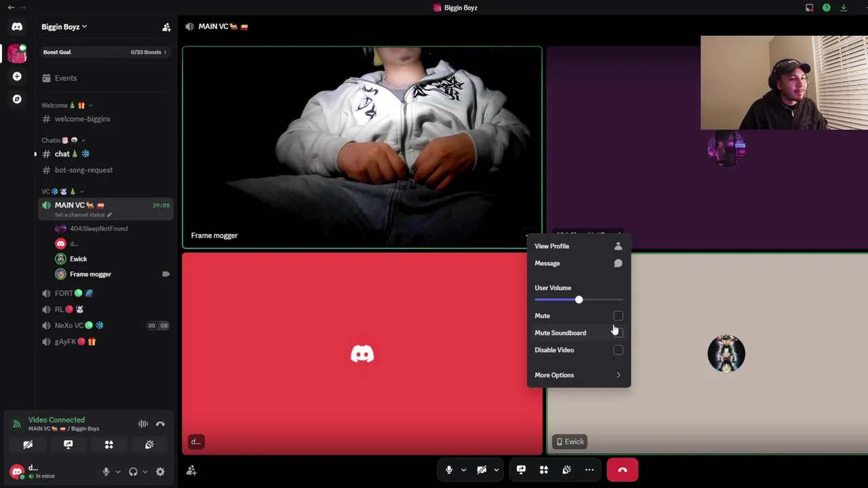868x488 pixels.
Task: Collapse the VC category
Action: pos(62,191)
